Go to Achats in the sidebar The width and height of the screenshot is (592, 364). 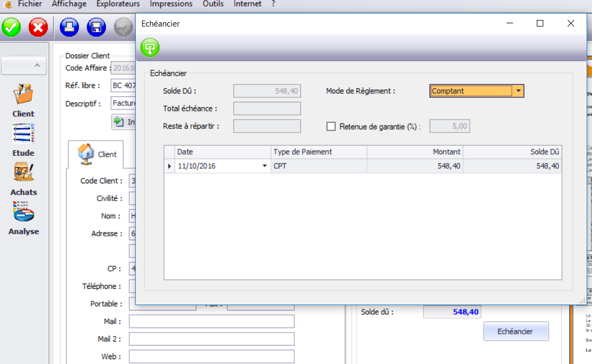(23, 178)
